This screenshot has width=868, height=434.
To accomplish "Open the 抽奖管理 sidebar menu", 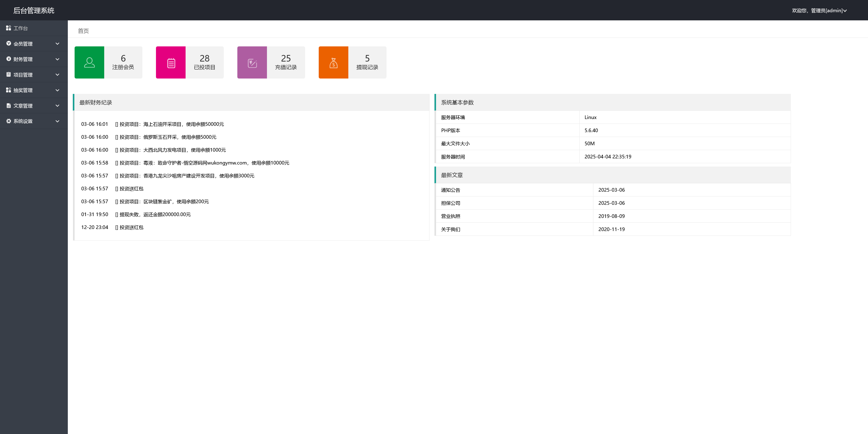I will [23, 90].
